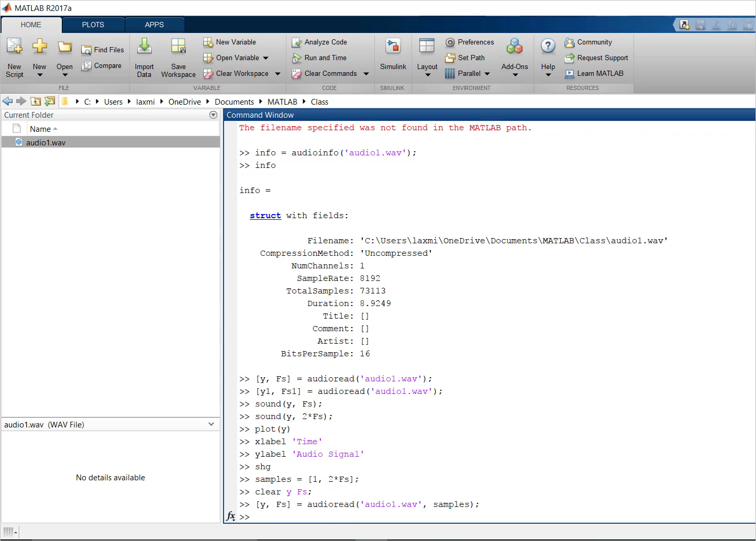Screen dimensions: 756x541
Task: Click the yellow plus New icon
Action: (40, 47)
